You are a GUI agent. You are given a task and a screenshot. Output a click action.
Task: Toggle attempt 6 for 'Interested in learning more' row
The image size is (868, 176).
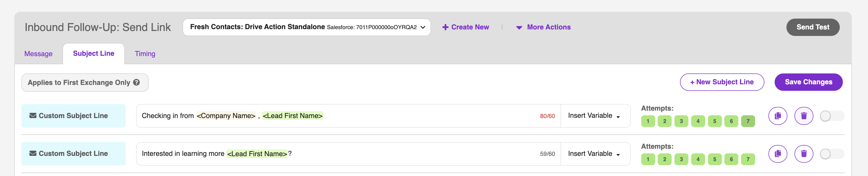(x=731, y=159)
